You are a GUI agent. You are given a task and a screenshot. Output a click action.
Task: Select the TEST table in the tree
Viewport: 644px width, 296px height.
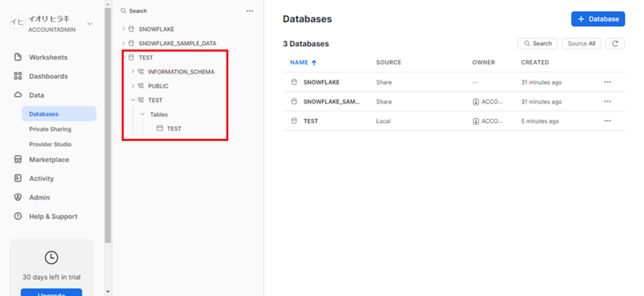point(174,128)
